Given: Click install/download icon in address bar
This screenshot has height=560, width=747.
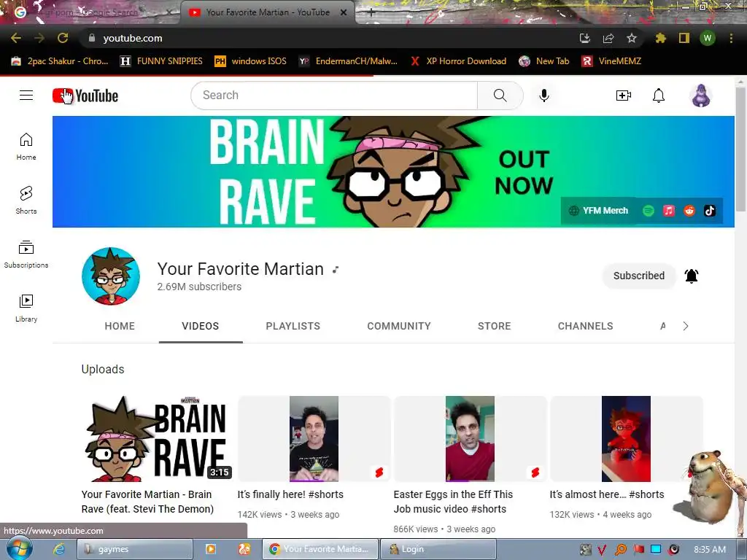Looking at the screenshot, I should pos(585,38).
